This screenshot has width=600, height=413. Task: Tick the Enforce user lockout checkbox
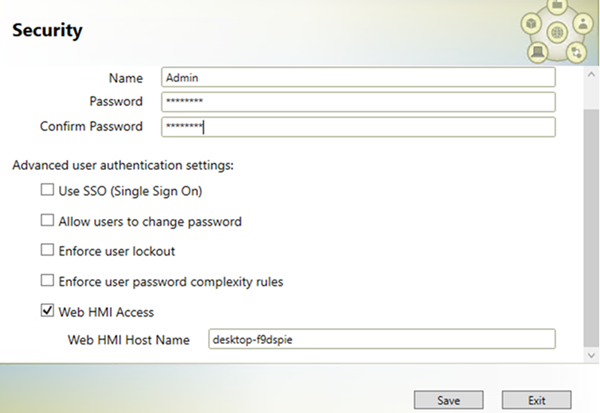[47, 250]
